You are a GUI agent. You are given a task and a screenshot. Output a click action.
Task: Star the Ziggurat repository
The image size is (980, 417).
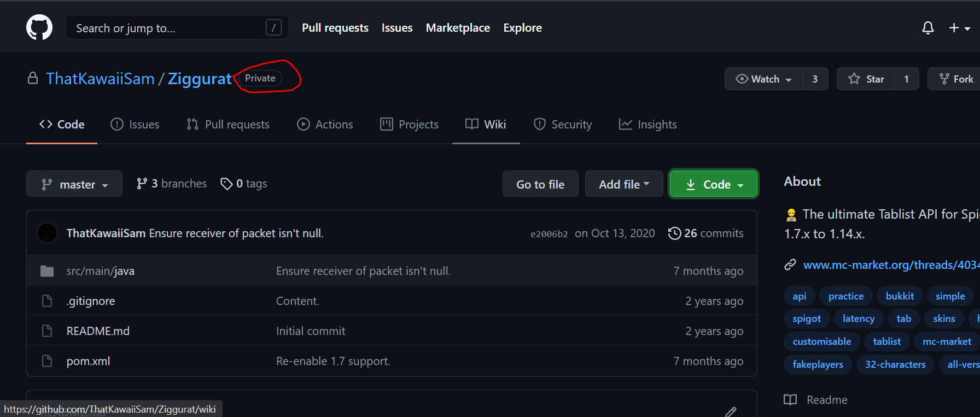(866, 79)
